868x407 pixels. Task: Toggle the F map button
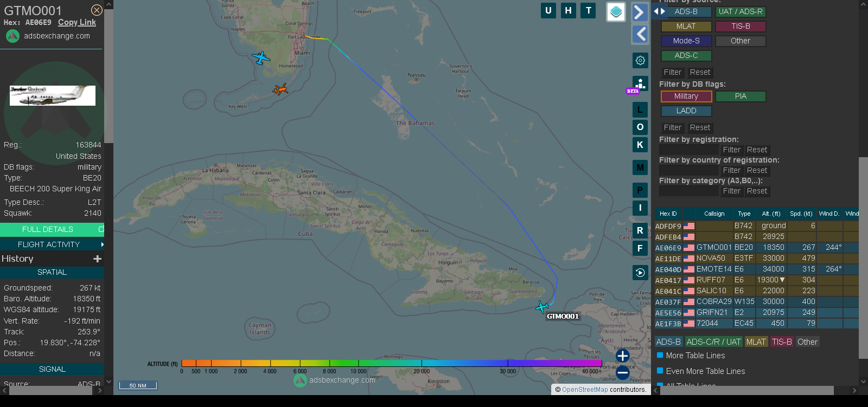click(640, 248)
